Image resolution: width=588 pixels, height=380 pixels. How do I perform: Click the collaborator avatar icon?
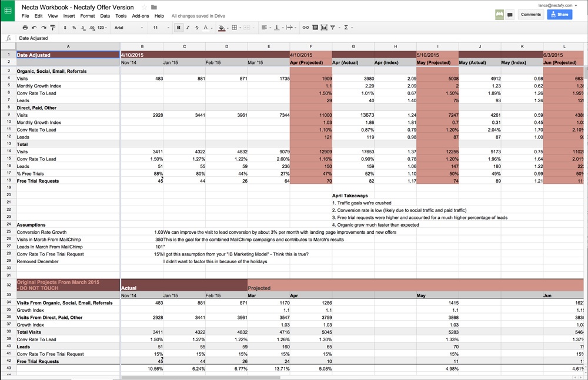499,15
